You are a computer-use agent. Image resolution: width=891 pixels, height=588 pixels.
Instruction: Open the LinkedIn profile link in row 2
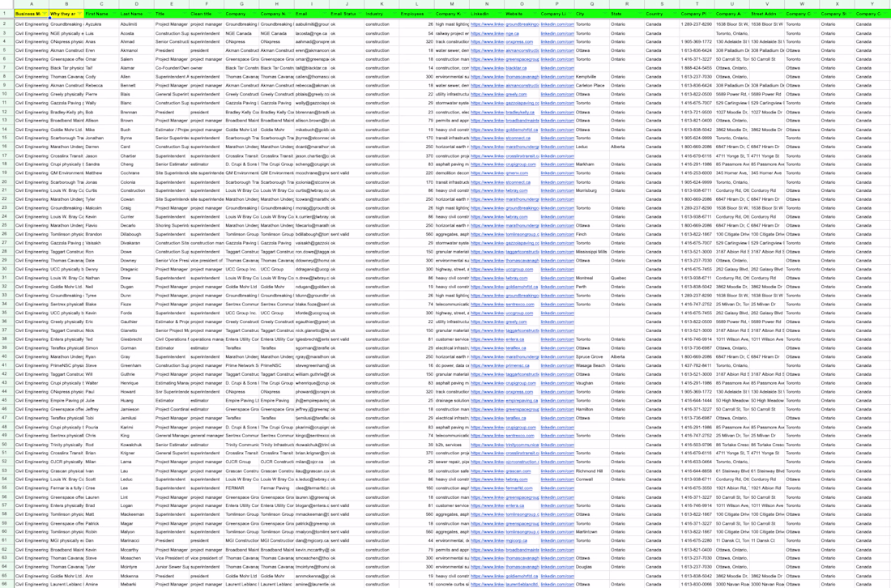[487, 24]
